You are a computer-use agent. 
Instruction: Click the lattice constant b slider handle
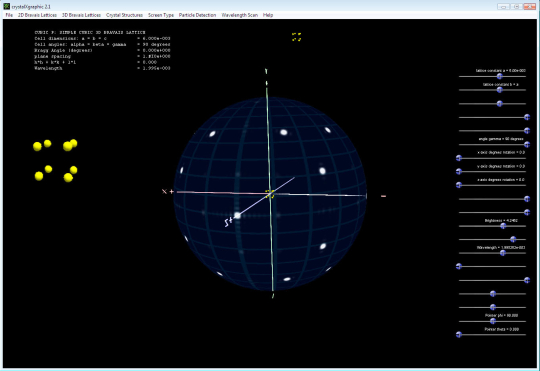click(499, 90)
